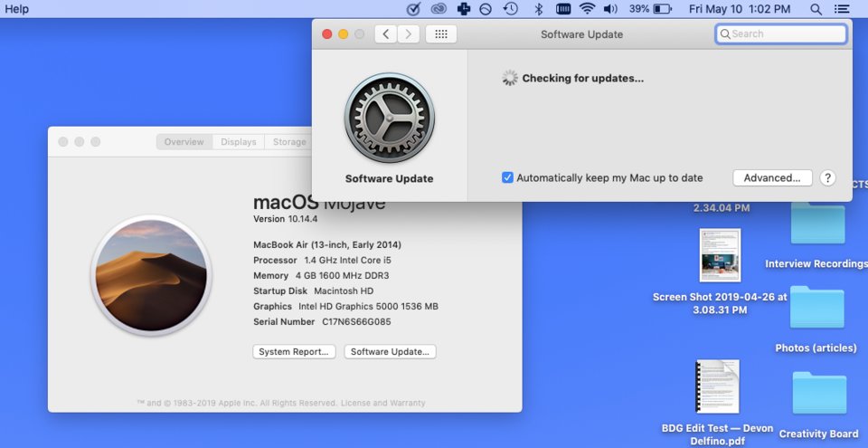This screenshot has width=868, height=448.
Task: Click the Processor 1.4 GHz Intel Core i5 line
Action: [322, 261]
